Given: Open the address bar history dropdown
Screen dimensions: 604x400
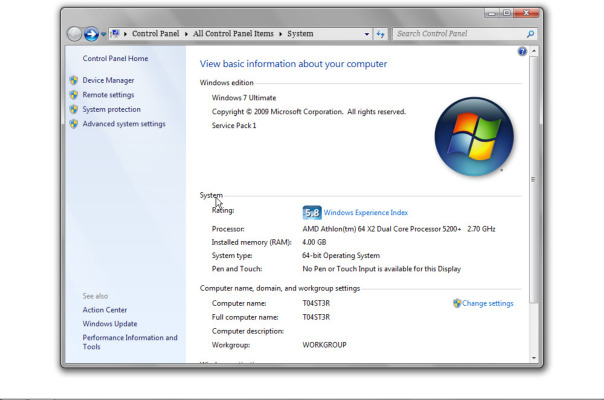Looking at the screenshot, I should tap(367, 34).
